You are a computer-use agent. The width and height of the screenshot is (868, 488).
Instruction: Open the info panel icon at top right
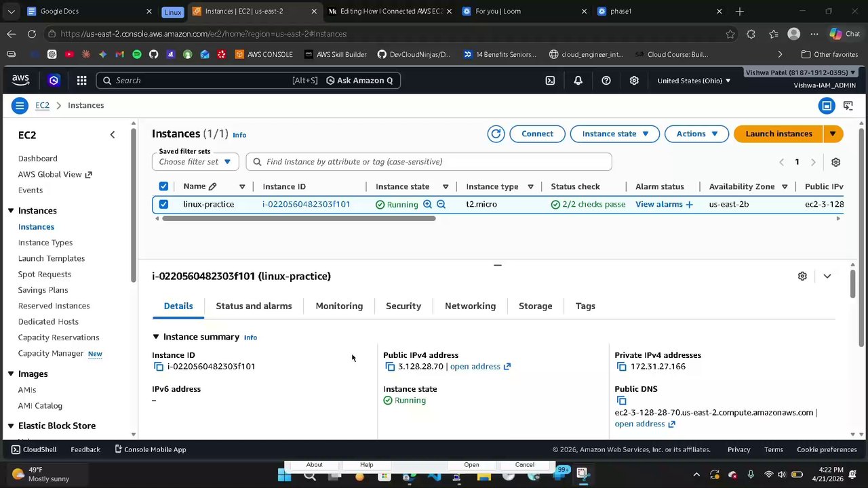tap(826, 105)
